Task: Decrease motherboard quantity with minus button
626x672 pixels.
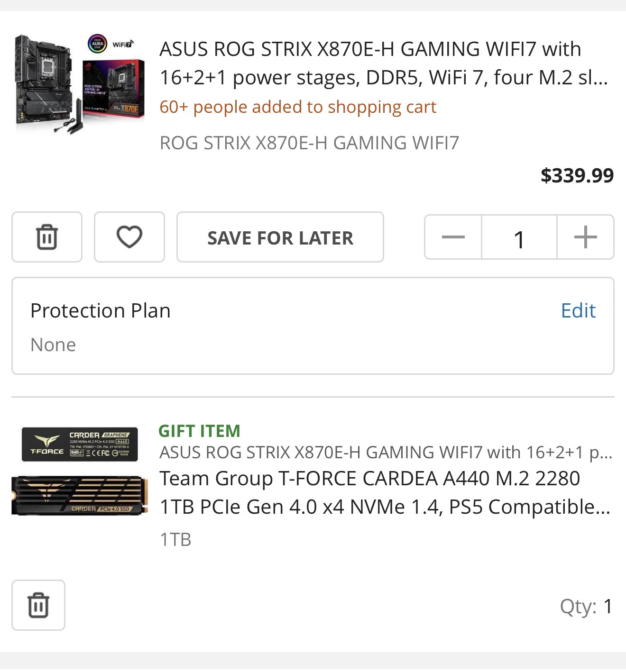Action: [453, 237]
